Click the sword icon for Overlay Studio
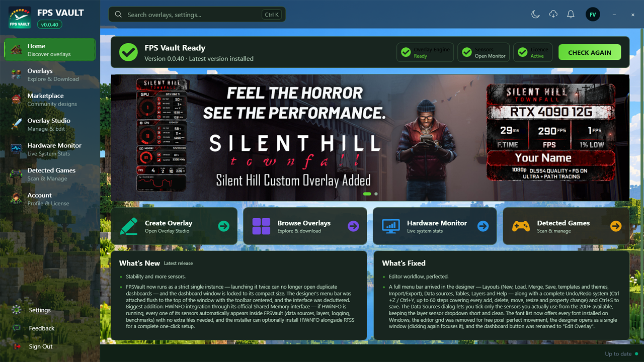The height and width of the screenshot is (362, 644). click(x=17, y=125)
